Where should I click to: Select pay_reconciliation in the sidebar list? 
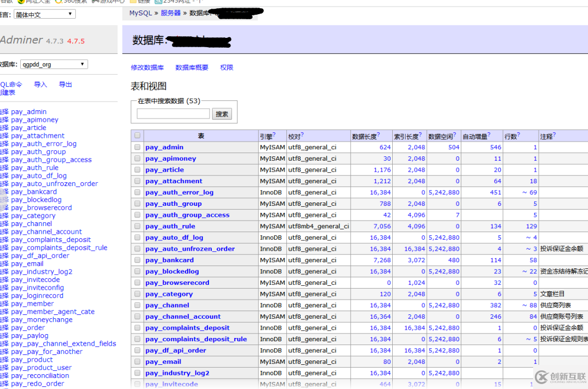tap(40, 375)
